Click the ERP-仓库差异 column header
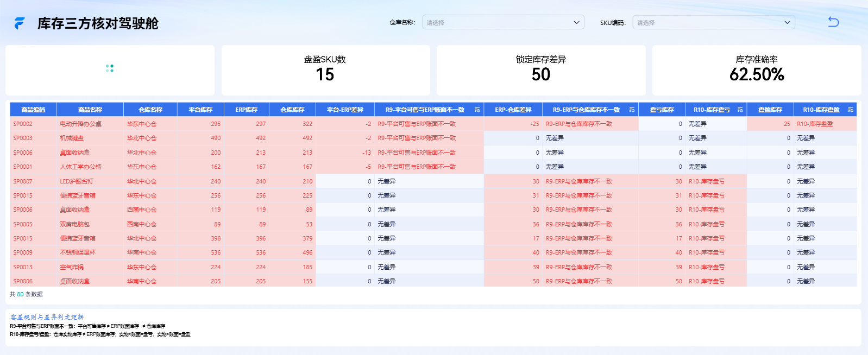 tap(513, 110)
